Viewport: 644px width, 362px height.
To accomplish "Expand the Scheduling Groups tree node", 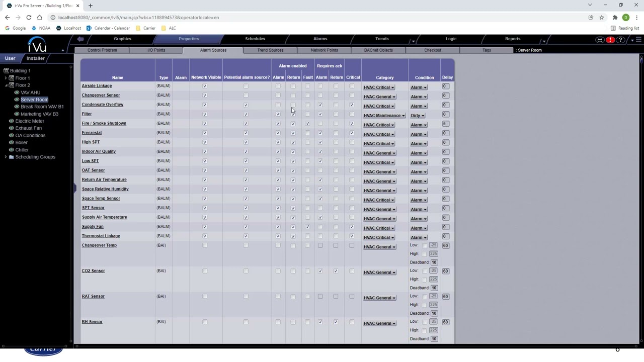I will pos(6,157).
